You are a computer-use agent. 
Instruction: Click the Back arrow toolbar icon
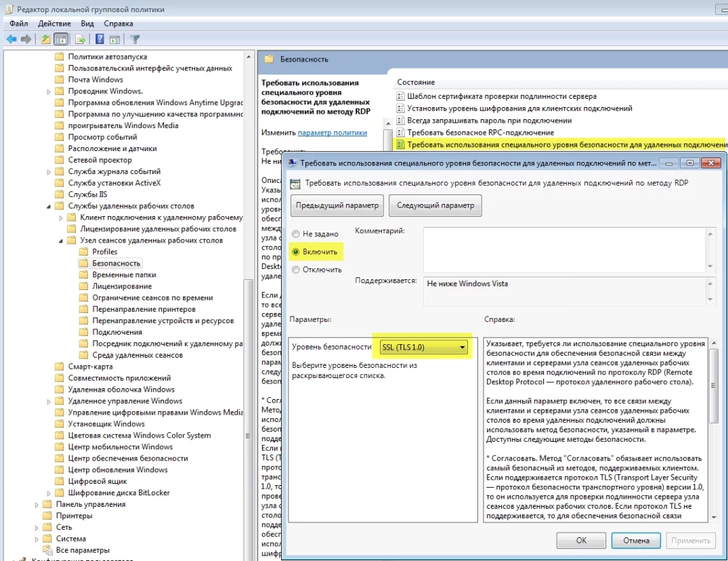(x=11, y=39)
